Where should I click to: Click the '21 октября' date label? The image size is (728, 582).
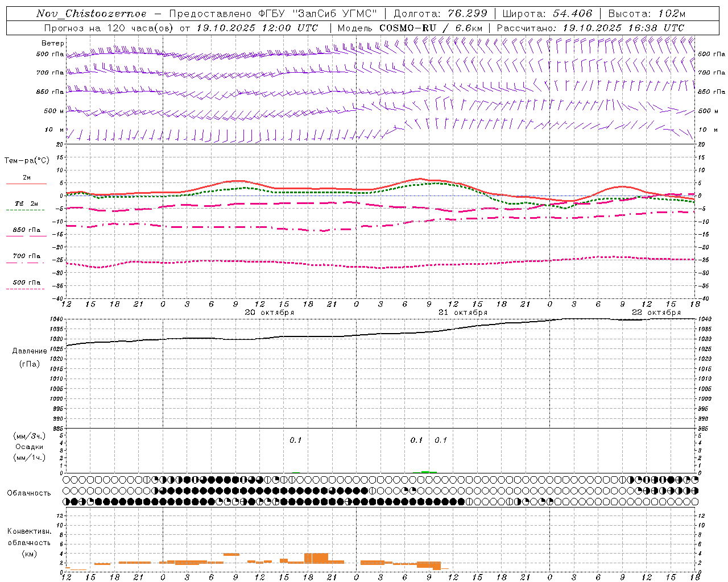pyautogui.click(x=463, y=313)
